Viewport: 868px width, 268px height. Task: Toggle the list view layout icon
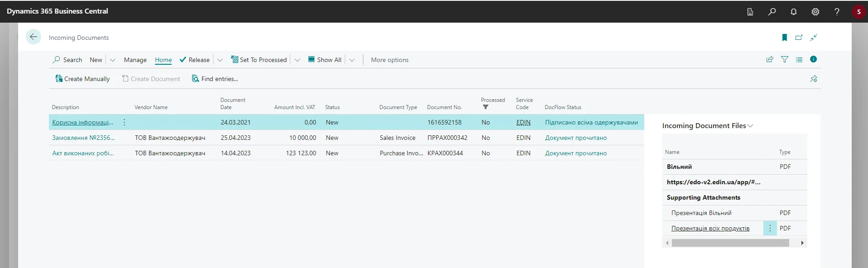coord(799,59)
